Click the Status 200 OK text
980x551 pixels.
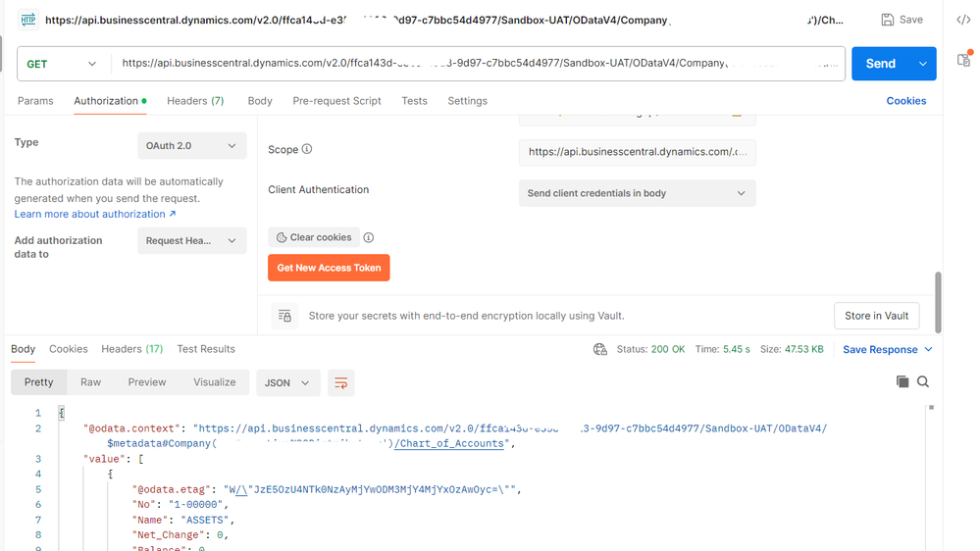click(650, 349)
